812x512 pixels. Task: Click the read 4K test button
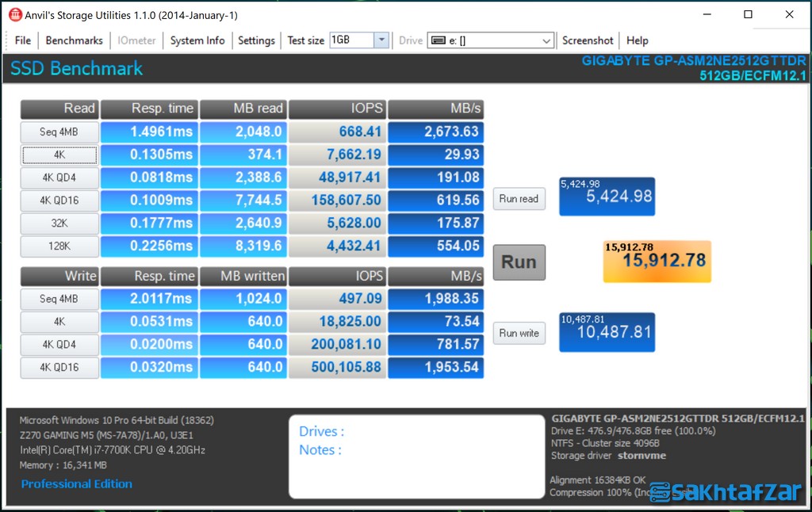coord(59,155)
